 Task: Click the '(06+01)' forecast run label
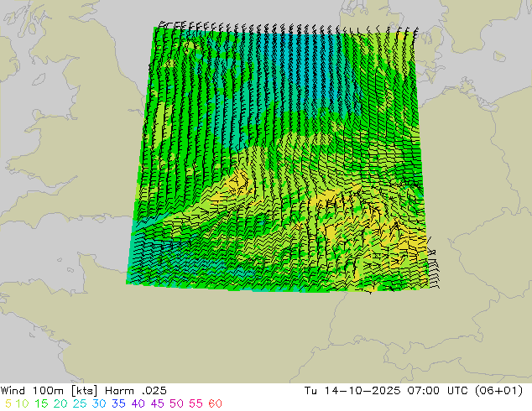498,391
